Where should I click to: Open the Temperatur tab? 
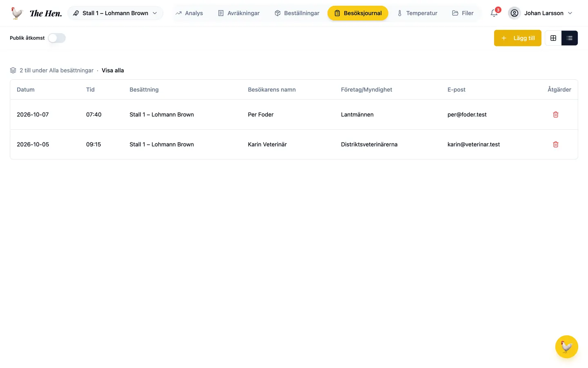click(417, 13)
